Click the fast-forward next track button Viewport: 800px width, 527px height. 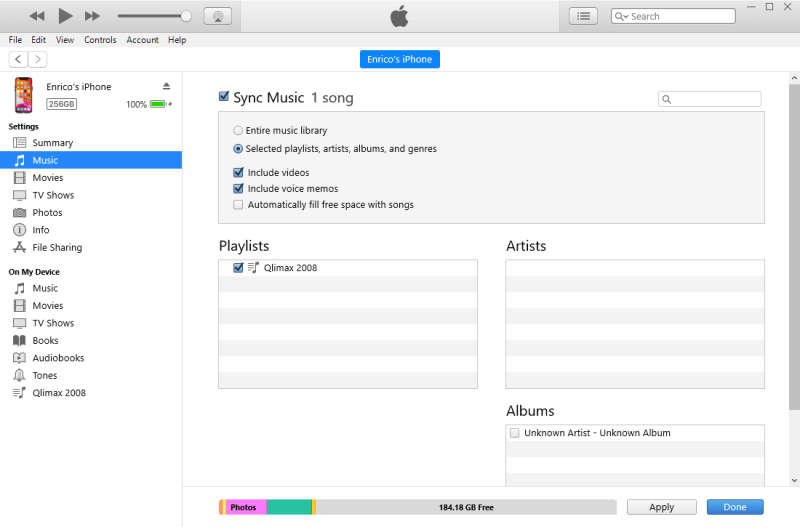(92, 16)
